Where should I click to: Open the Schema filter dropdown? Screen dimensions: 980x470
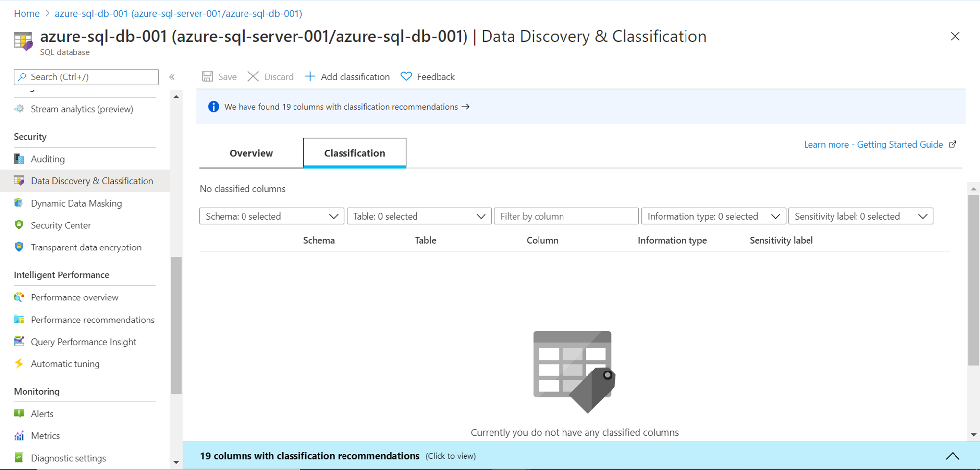pyautogui.click(x=272, y=216)
